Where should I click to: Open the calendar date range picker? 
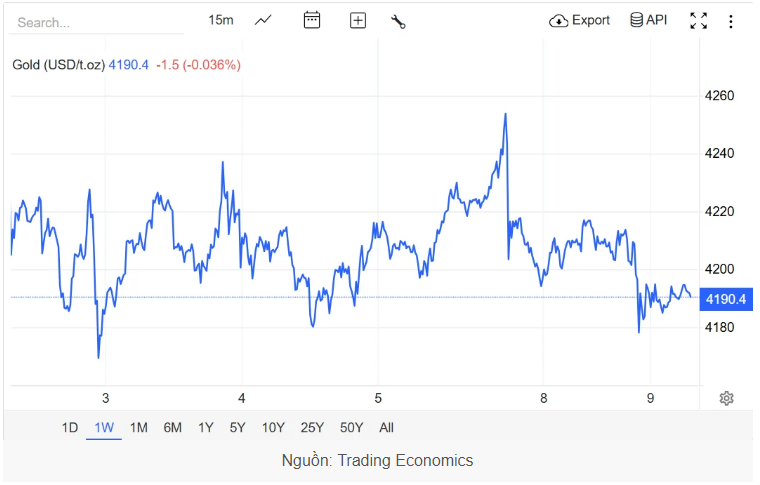coord(312,20)
